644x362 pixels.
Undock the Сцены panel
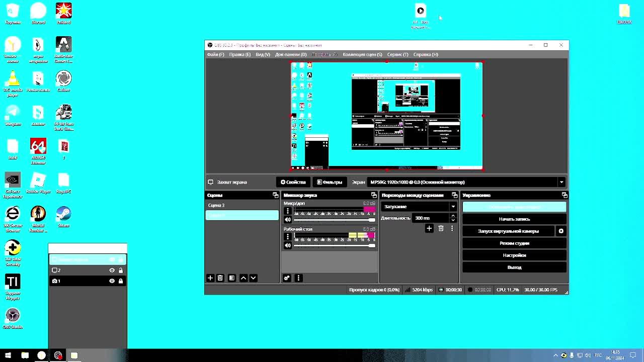click(x=275, y=195)
